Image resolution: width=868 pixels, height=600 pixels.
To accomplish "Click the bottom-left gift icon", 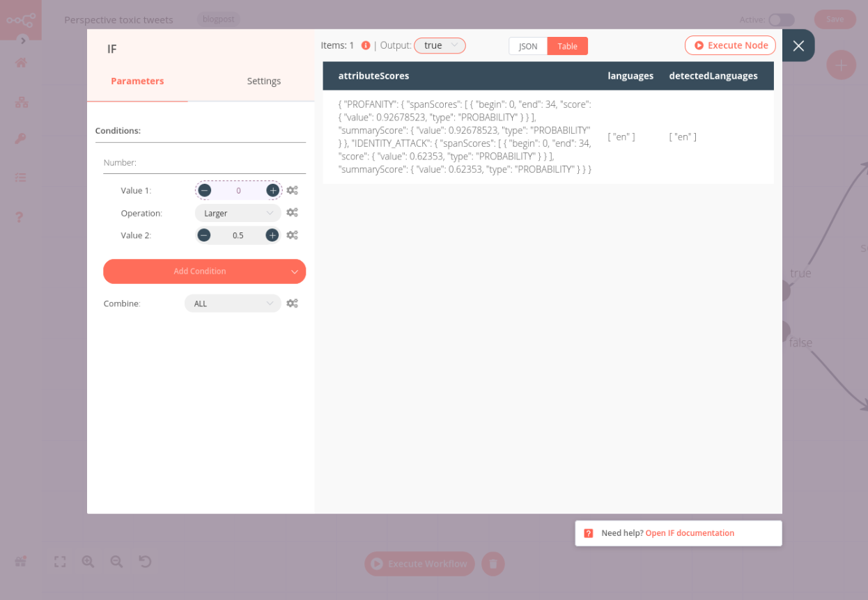I will click(x=21, y=561).
